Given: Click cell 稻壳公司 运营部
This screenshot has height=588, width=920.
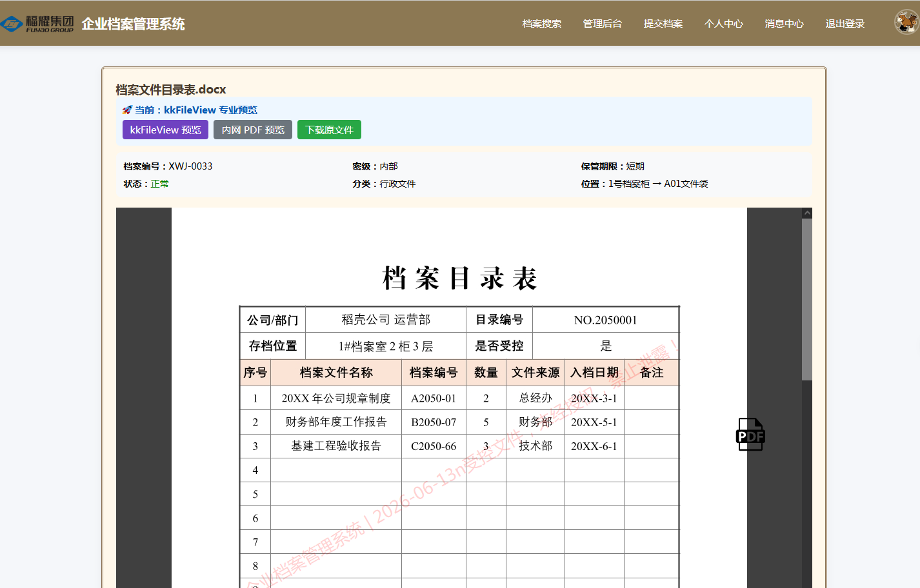Looking at the screenshot, I should click(x=386, y=320).
